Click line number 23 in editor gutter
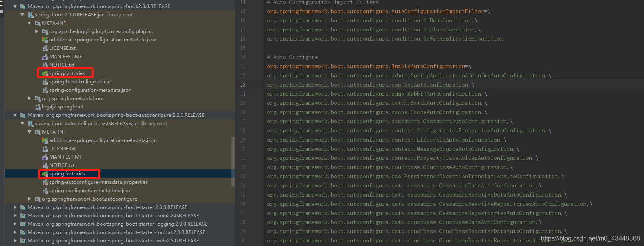644x246 pixels. pos(243,85)
